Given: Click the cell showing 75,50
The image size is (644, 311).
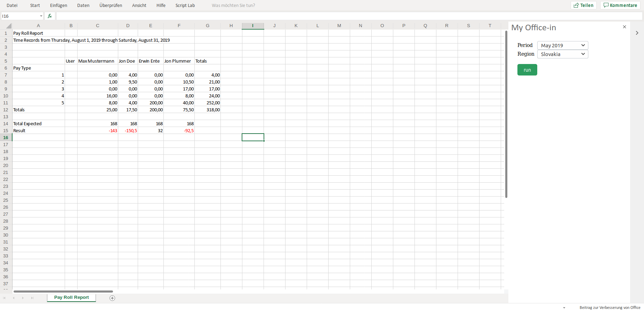Looking at the screenshot, I should click(x=179, y=110).
